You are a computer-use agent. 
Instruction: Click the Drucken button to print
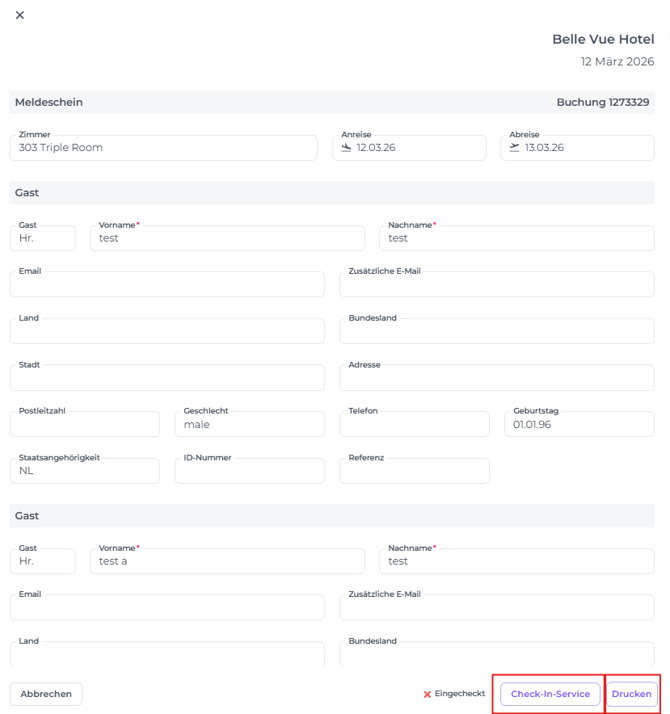coord(631,694)
